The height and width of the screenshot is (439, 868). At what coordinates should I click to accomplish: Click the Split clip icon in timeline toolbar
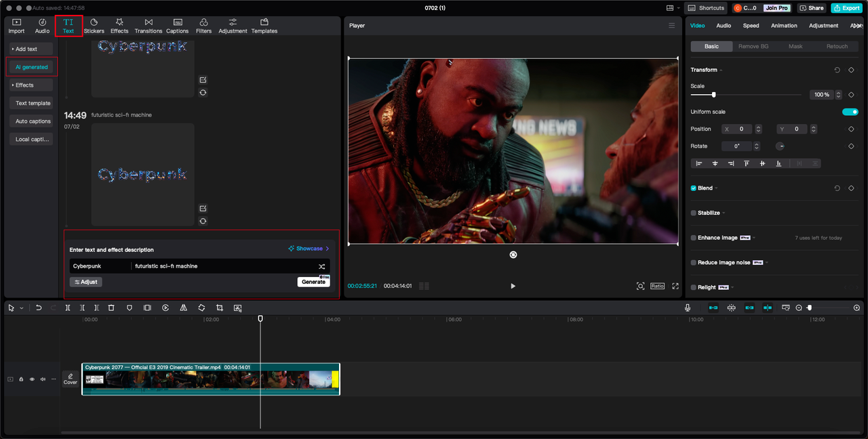68,308
